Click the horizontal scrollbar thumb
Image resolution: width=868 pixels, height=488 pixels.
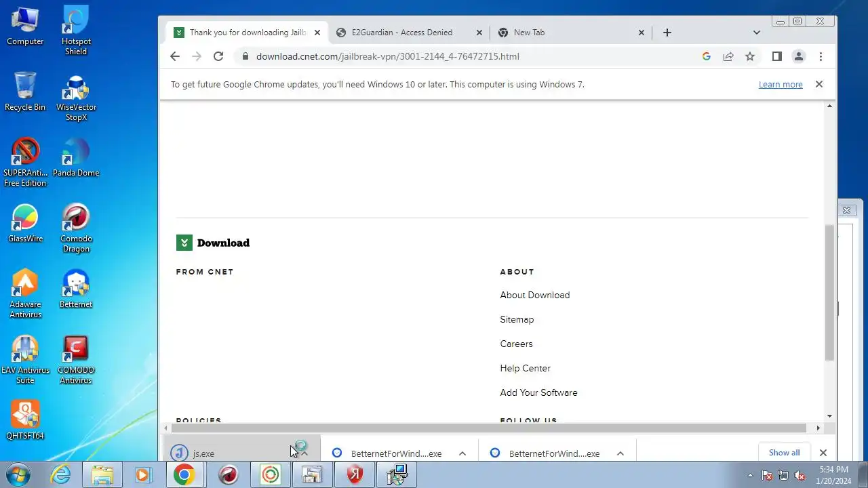[489, 428]
